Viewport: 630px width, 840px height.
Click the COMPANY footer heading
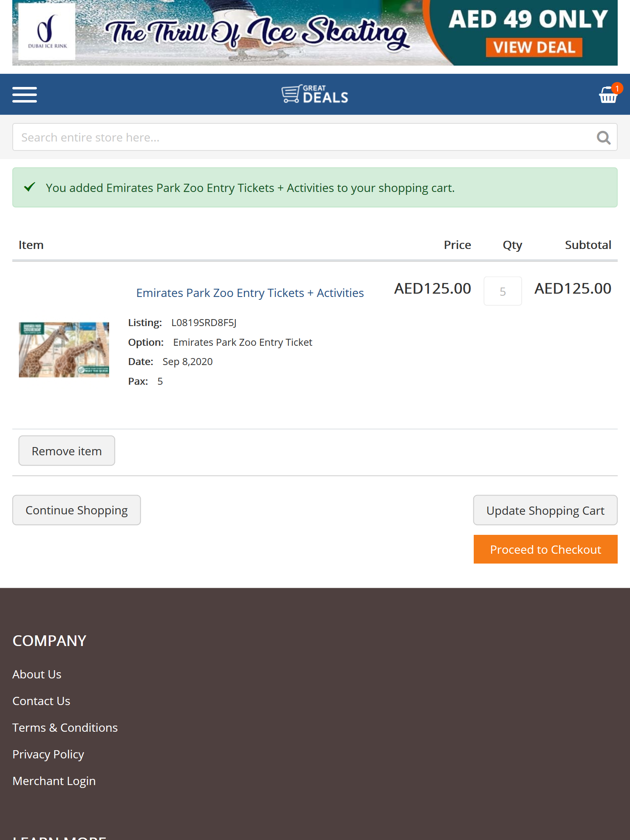tap(50, 641)
